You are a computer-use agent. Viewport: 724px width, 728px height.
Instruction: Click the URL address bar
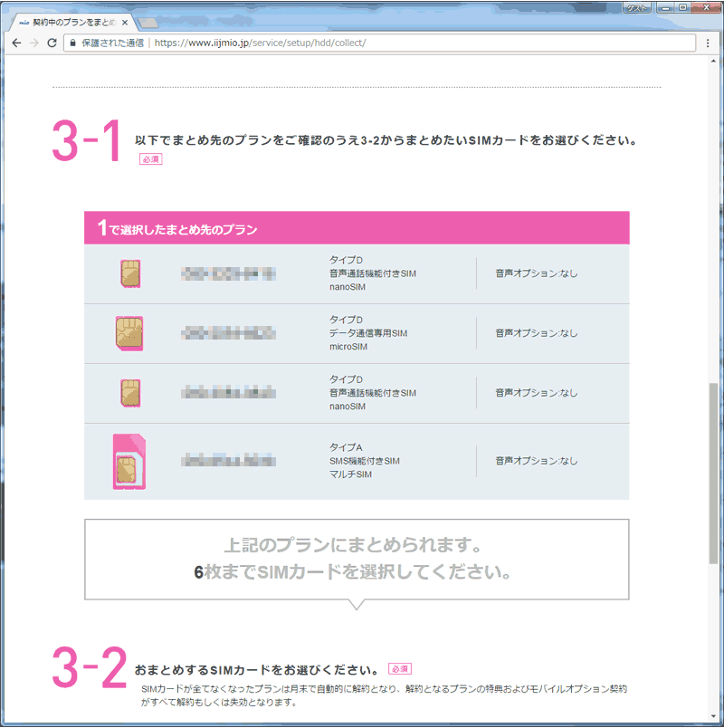click(362, 43)
